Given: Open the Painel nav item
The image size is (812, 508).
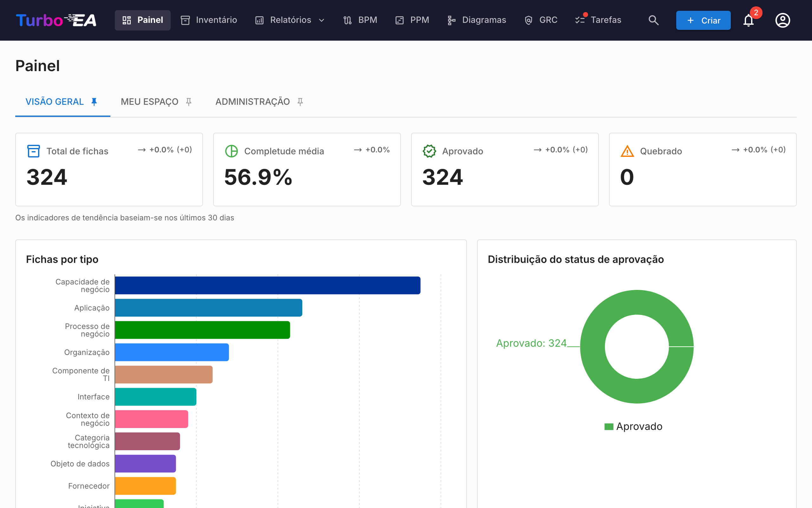Looking at the screenshot, I should tap(143, 20).
